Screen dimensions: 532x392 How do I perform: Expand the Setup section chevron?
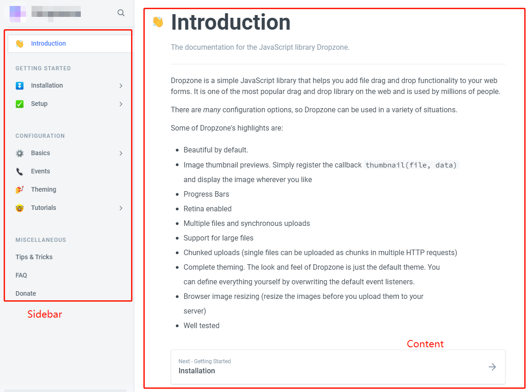121,104
